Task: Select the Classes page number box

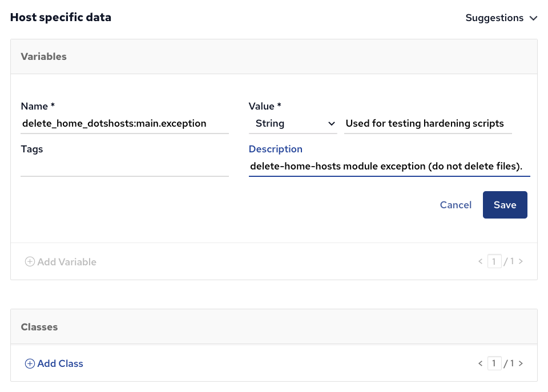Action: [x=494, y=363]
